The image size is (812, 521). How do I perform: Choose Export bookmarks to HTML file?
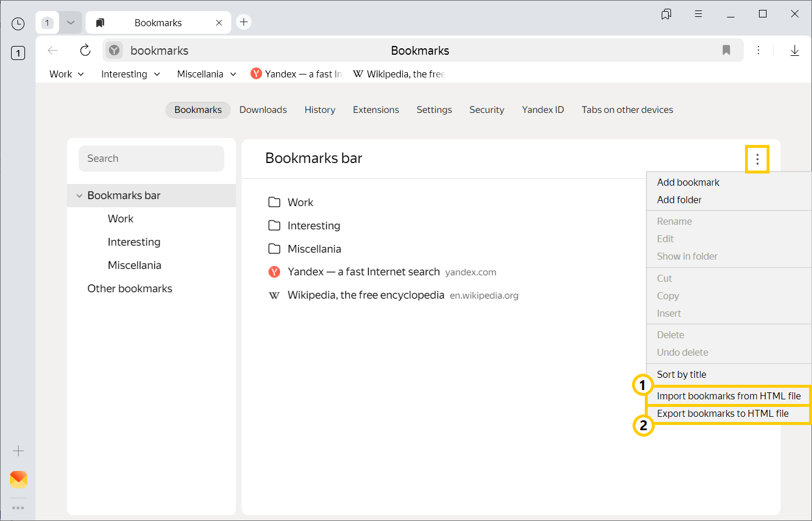722,413
